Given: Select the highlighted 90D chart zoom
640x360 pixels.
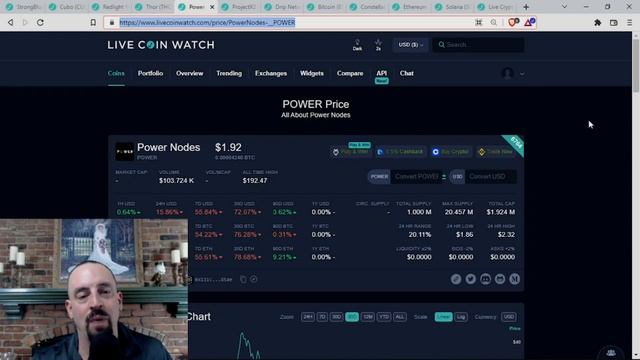Looking at the screenshot, I should tap(352, 317).
